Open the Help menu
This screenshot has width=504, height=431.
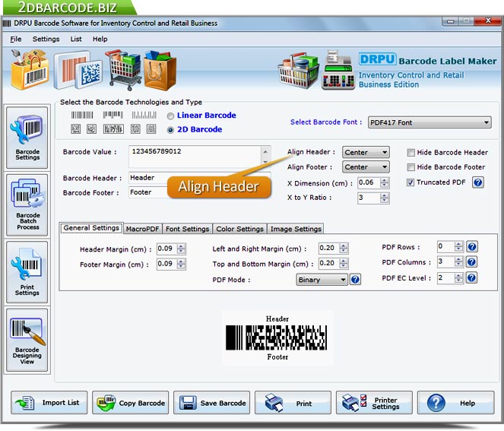100,40
